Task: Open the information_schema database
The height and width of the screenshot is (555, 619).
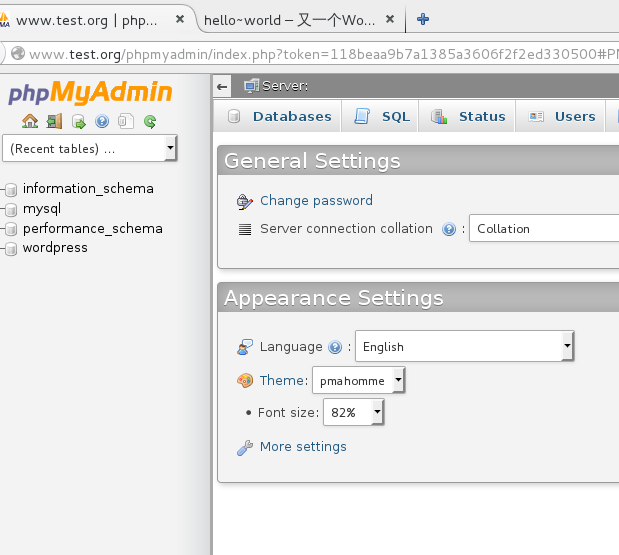Action: tap(88, 189)
